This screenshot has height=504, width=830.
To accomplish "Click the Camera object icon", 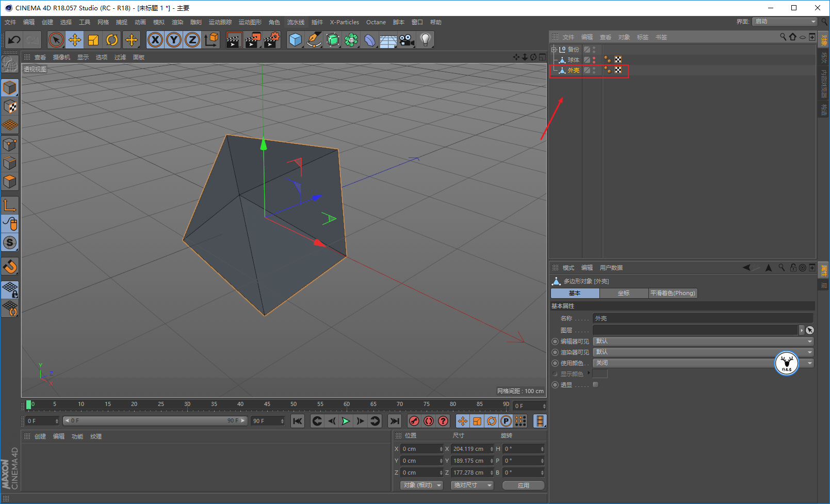I will click(407, 40).
